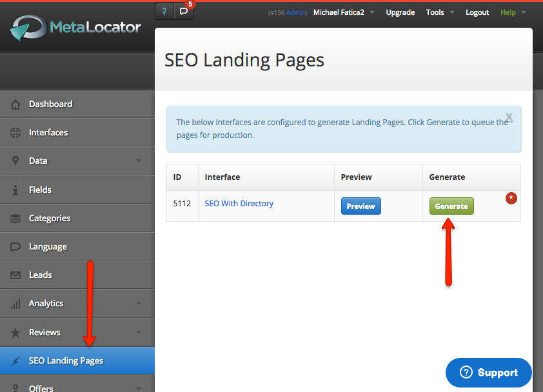Expand the Data submenu arrow
543x392 pixels.
click(139, 161)
